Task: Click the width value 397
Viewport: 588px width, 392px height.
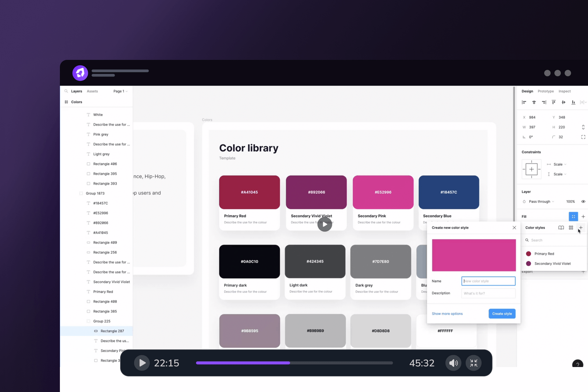Action: click(532, 127)
